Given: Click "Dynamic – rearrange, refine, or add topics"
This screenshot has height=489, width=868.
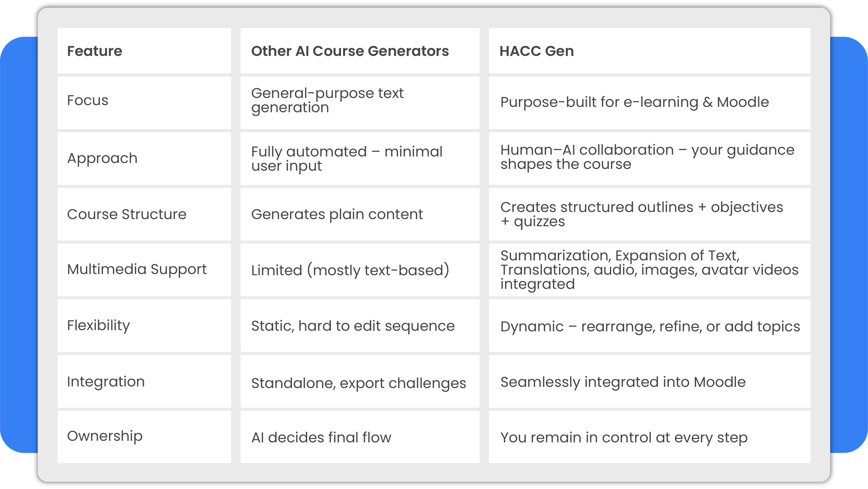Looking at the screenshot, I should point(650,326).
